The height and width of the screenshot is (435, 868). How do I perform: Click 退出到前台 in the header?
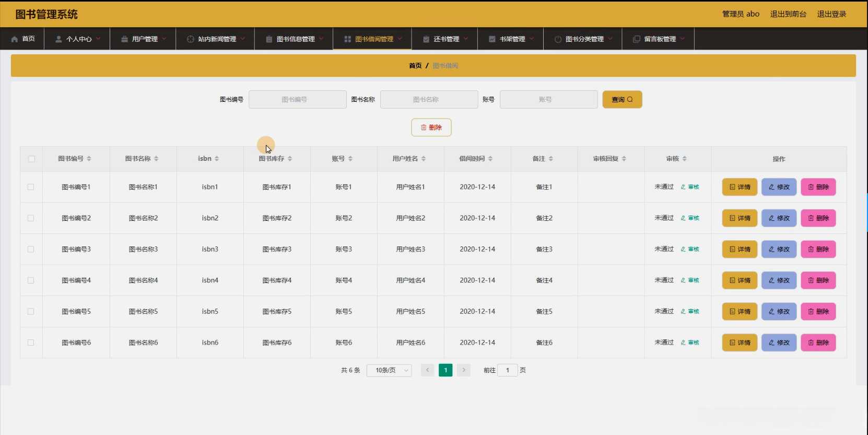point(788,14)
